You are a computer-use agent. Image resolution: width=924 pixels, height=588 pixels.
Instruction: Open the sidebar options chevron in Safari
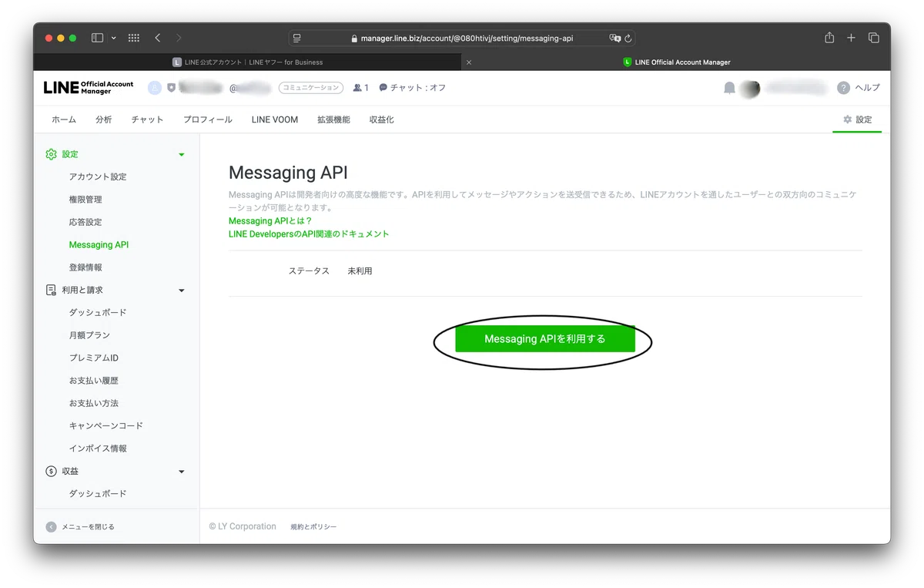[x=114, y=38]
